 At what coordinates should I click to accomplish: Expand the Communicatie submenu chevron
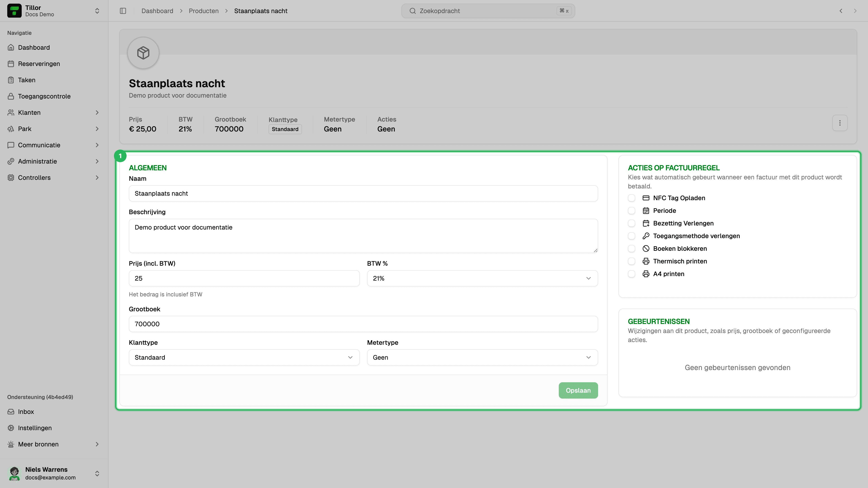pyautogui.click(x=97, y=145)
